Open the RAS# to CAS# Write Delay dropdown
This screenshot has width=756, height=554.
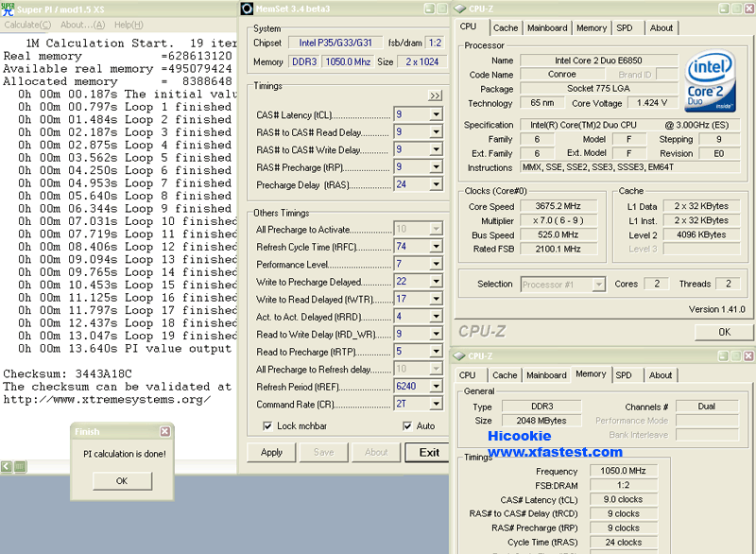tap(436, 149)
